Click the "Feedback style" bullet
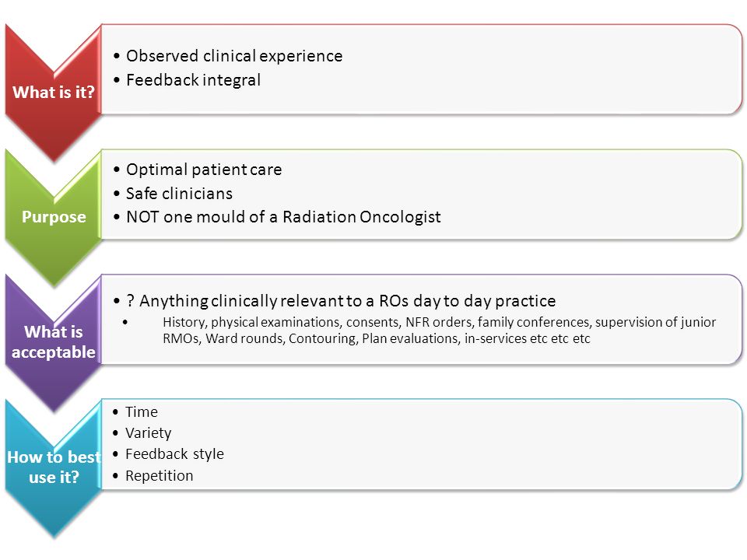Viewport: 747px width, 560px height. coord(174,454)
